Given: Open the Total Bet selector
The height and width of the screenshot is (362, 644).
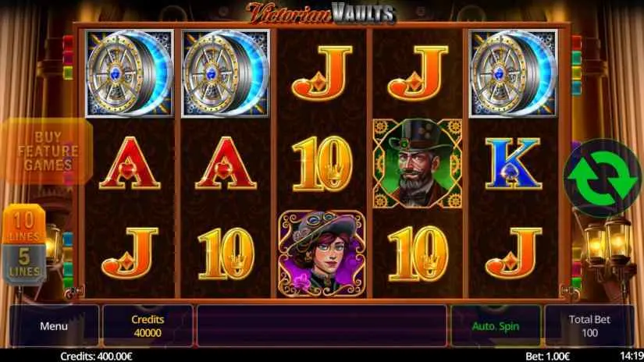Looking at the screenshot, I should click(589, 326).
